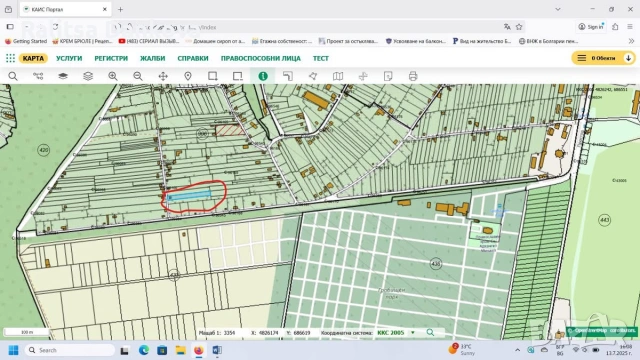Select the zoom out magnifier tool
Screen dimensions: 640x360
tap(138, 76)
